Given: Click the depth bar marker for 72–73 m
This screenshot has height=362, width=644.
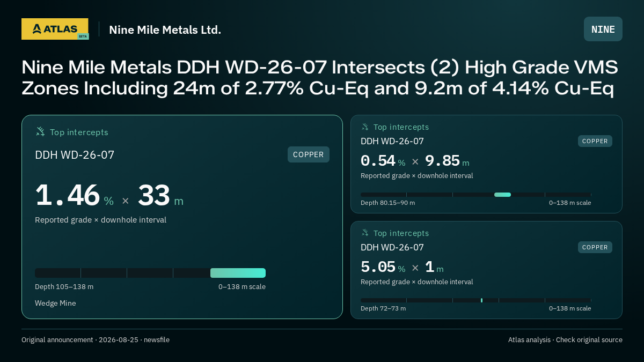Looking at the screenshot, I should [x=481, y=300].
